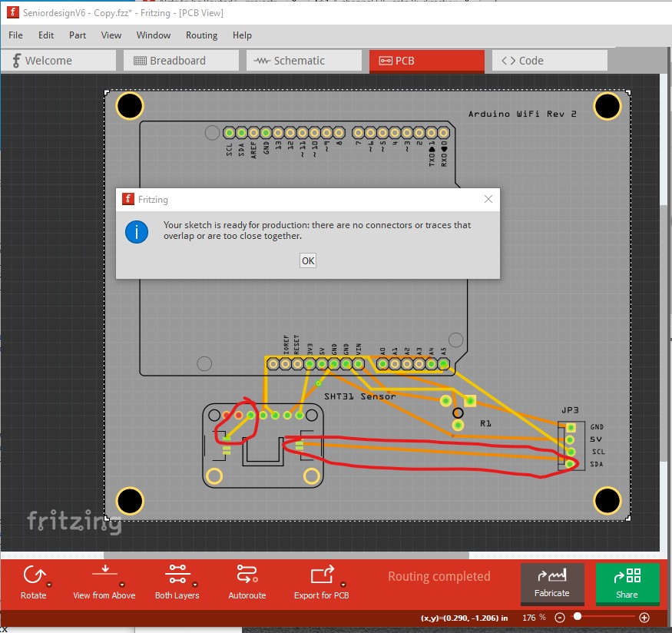Click the Rotate tool icon
Screen dimensions: 672x633
pos(34,575)
